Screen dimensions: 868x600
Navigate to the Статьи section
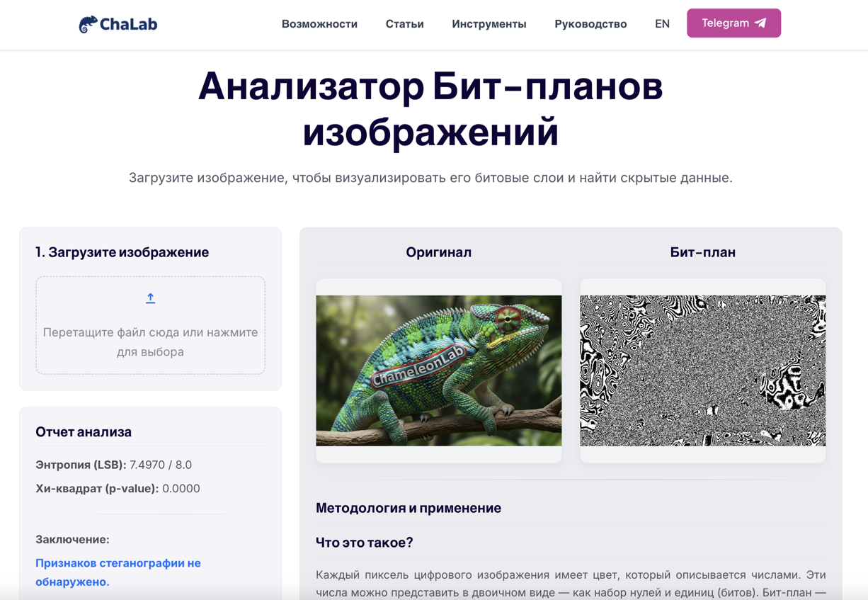(x=404, y=23)
